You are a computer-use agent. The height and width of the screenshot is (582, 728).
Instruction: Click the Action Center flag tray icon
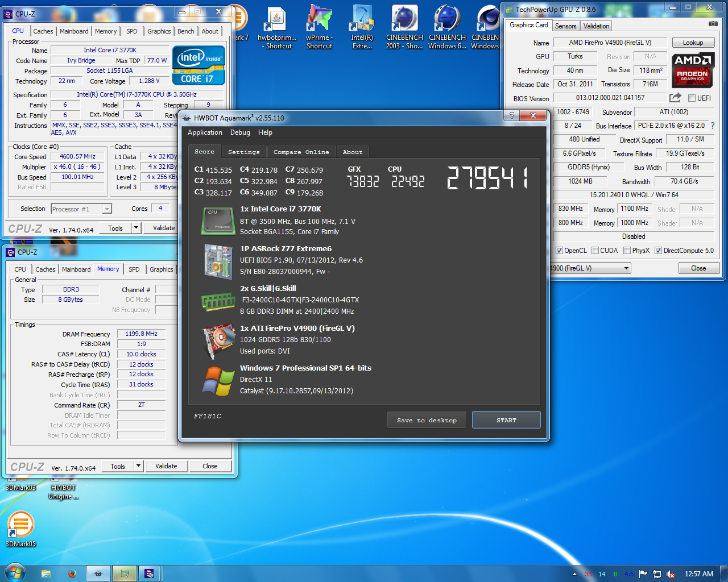(643, 574)
